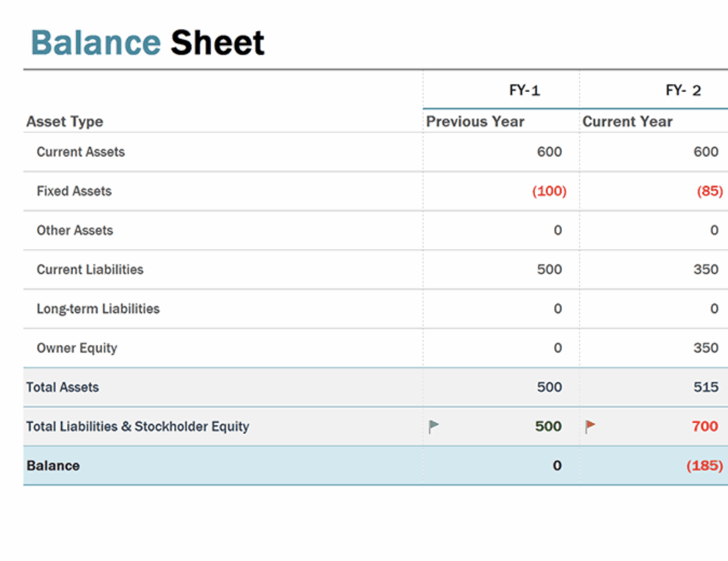728x561 pixels.
Task: Select Long-term Liabilities Previous Year value 0
Action: pyautogui.click(x=557, y=309)
